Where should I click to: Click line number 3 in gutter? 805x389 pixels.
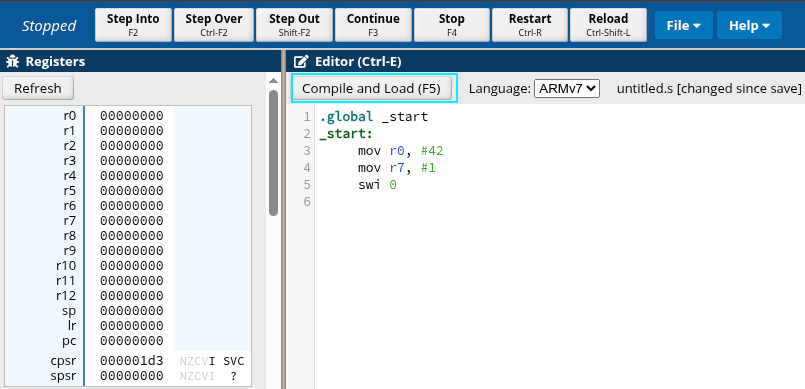307,151
